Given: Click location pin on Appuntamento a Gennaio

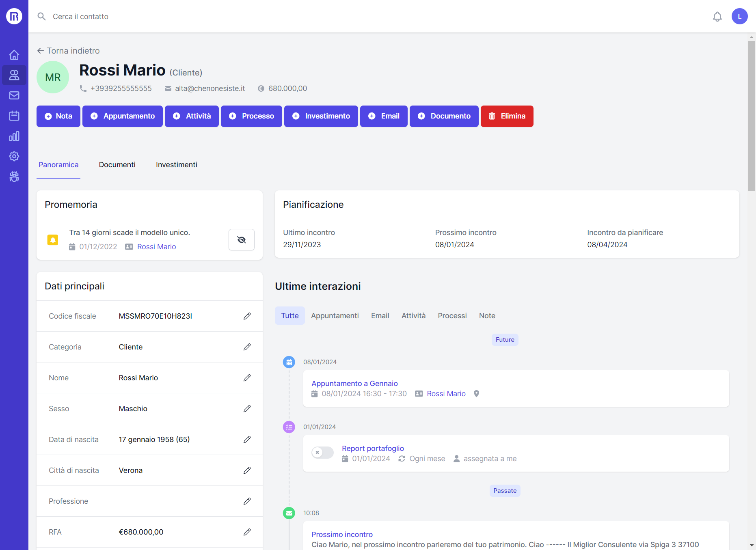Looking at the screenshot, I should click(477, 394).
